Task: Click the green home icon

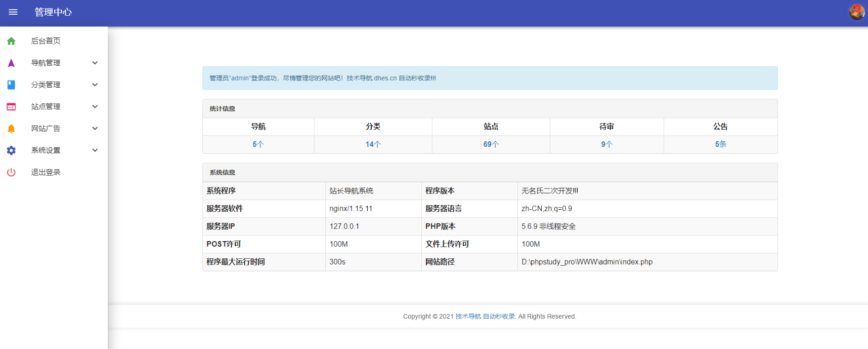Action: pyautogui.click(x=11, y=41)
